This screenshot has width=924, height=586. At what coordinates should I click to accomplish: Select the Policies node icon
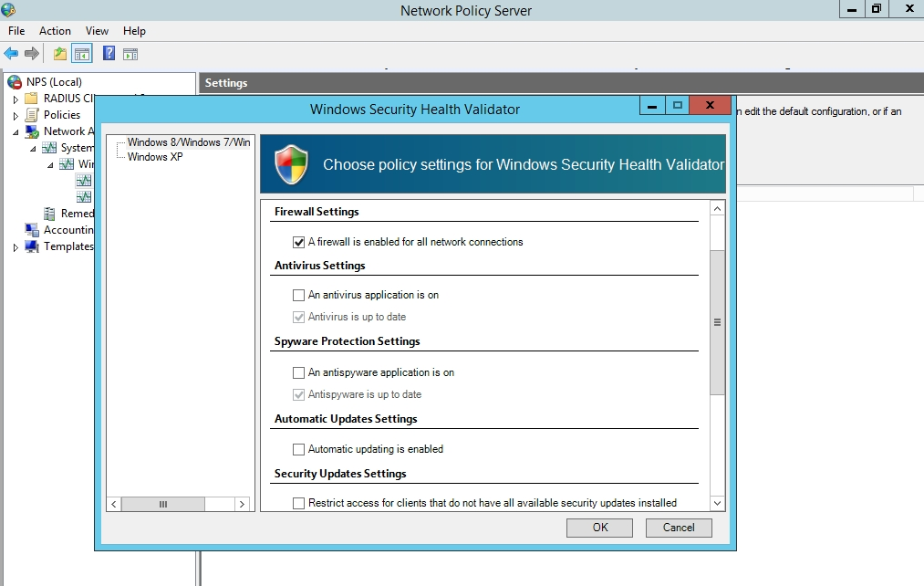tap(32, 115)
